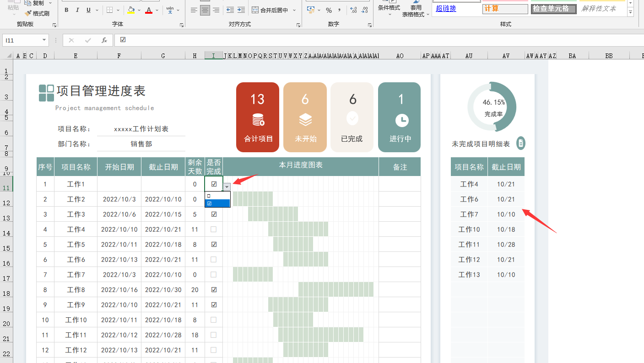Open the cell I11 validation dropdown arrow
644x363 pixels.
(227, 187)
